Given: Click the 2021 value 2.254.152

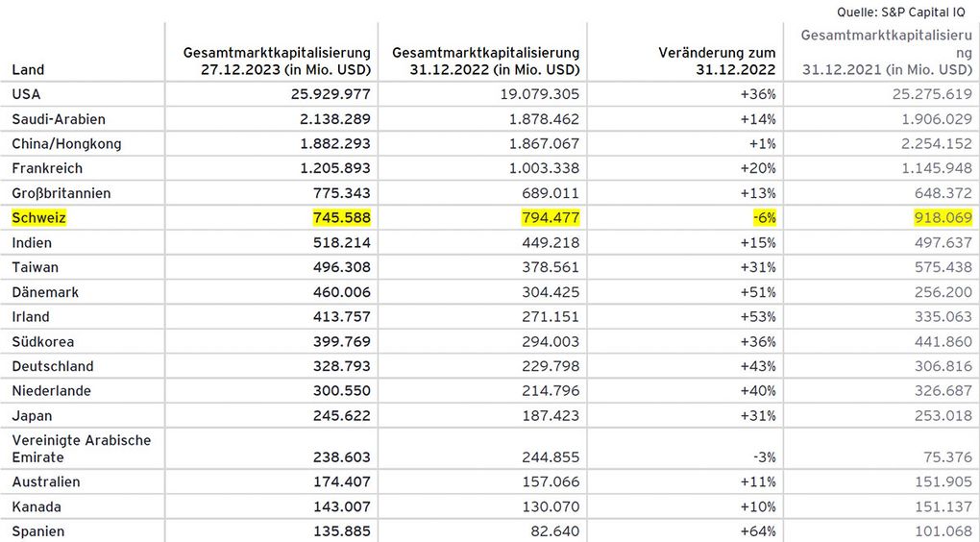Looking at the screenshot, I should coord(937,144).
